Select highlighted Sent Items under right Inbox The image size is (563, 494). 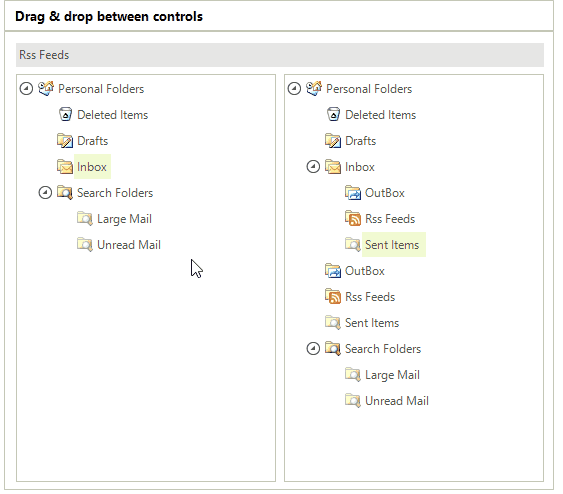394,244
